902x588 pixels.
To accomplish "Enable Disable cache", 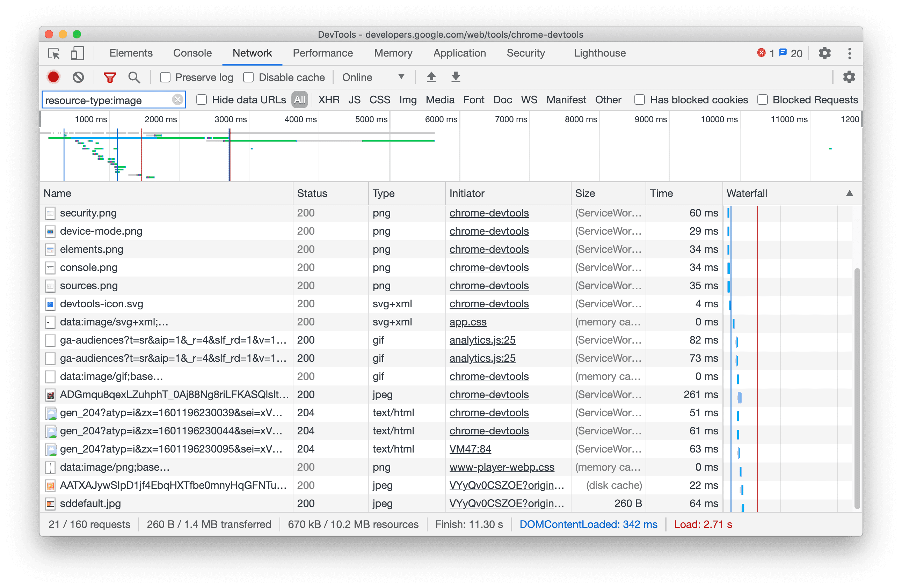I will click(x=248, y=77).
